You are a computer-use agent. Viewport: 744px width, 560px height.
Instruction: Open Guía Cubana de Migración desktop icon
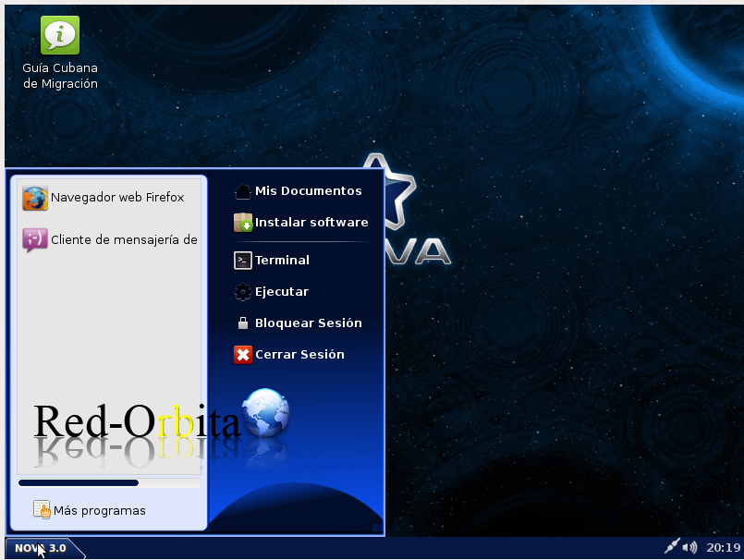pos(60,36)
